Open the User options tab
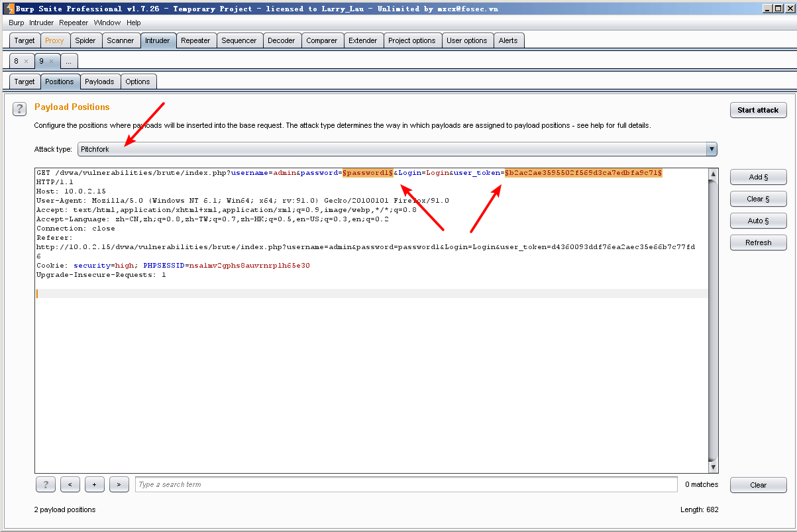 tap(467, 40)
